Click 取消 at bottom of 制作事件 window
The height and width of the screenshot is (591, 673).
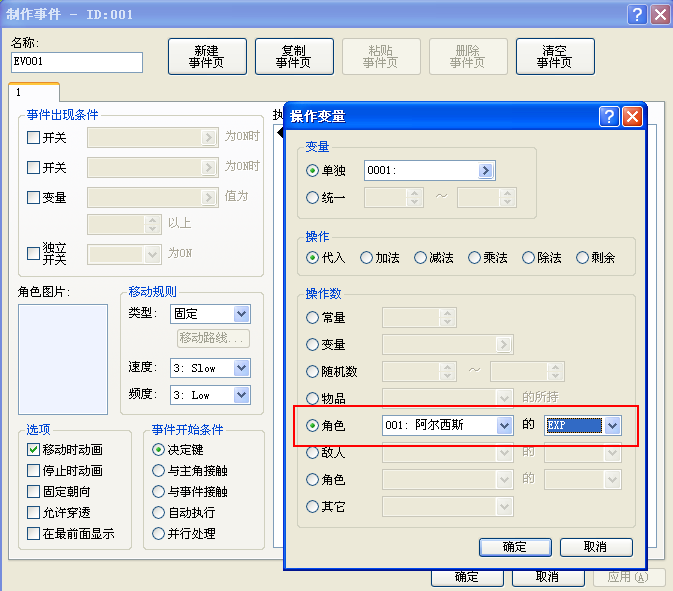coord(548,578)
